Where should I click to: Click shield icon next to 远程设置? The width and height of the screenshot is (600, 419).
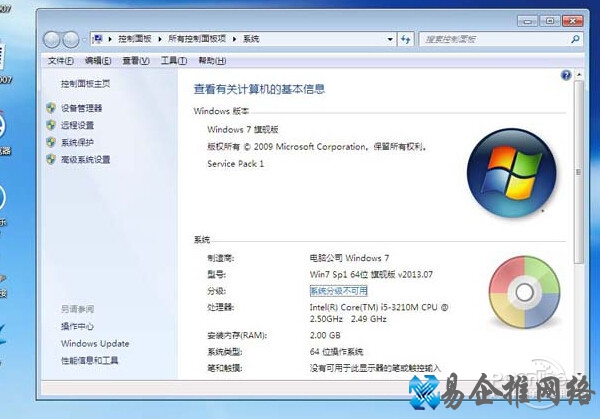click(51, 125)
